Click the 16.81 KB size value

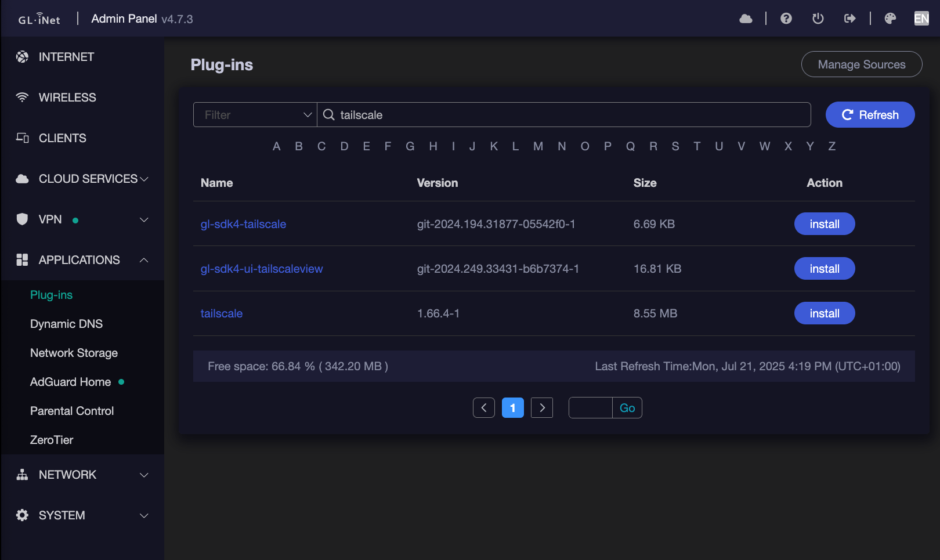pyautogui.click(x=657, y=269)
